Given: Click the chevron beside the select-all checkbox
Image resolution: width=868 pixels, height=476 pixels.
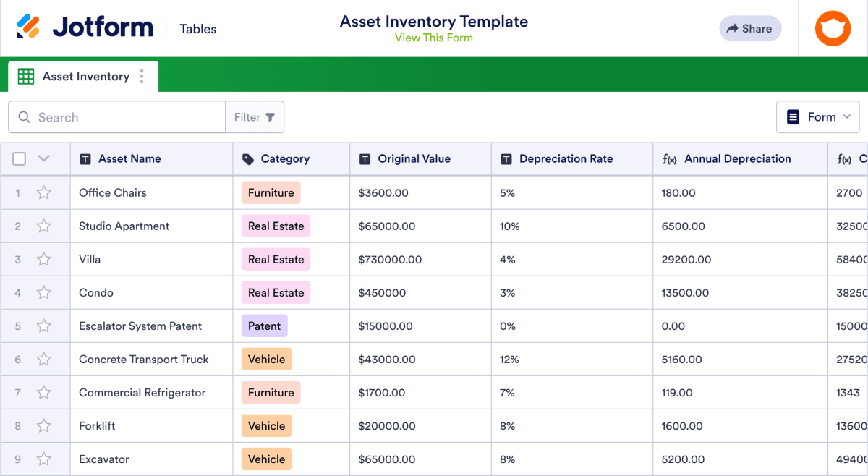Looking at the screenshot, I should (x=43, y=158).
